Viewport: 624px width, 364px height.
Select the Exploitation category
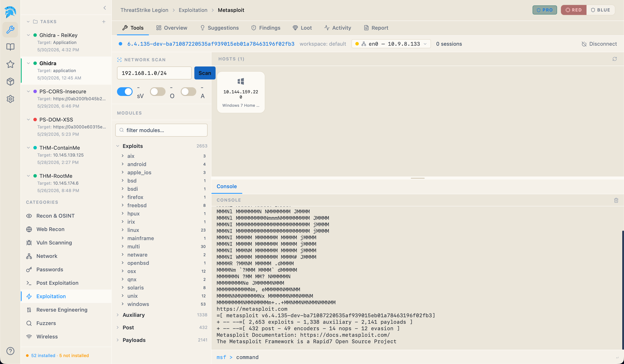coord(66,296)
